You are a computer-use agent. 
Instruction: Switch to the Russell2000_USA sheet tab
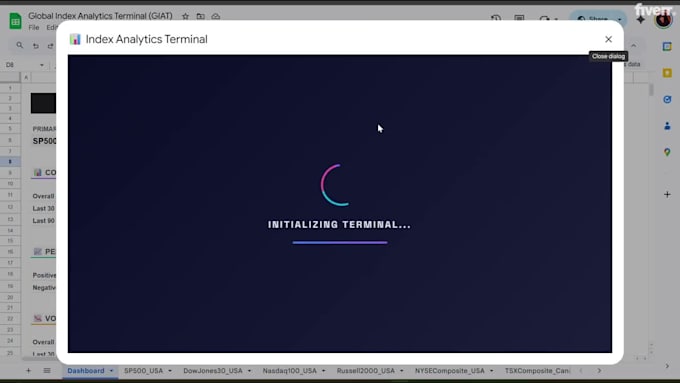coord(366,371)
